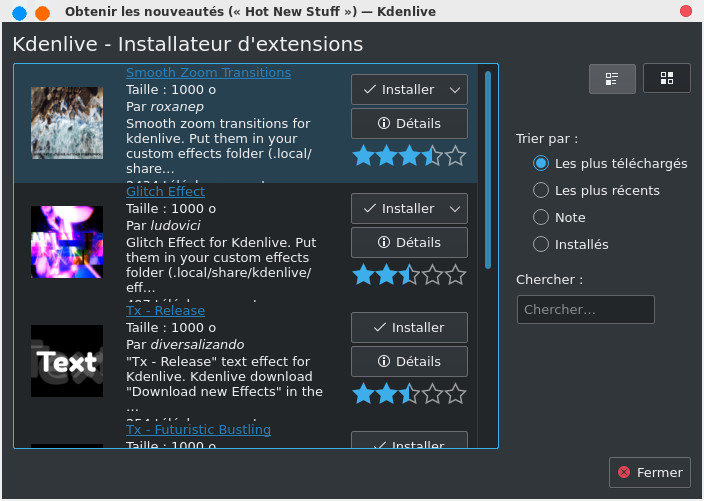Show details for Glitch Effect
Screen dimensions: 704x501
pos(409,242)
